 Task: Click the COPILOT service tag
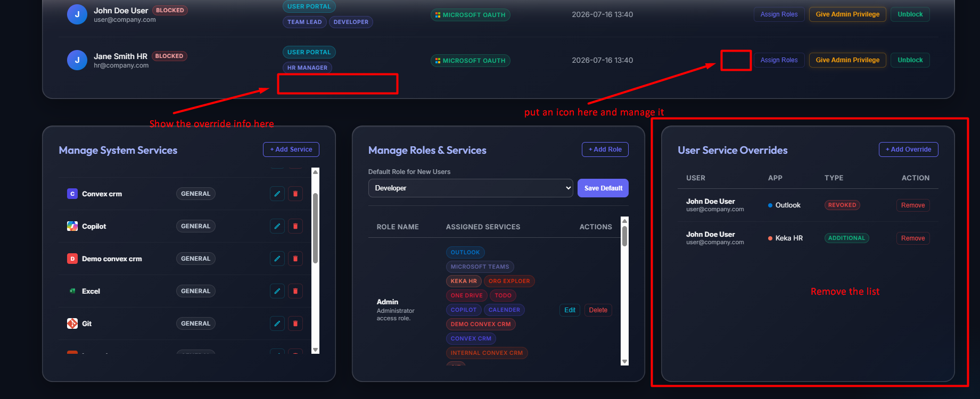[464, 310]
